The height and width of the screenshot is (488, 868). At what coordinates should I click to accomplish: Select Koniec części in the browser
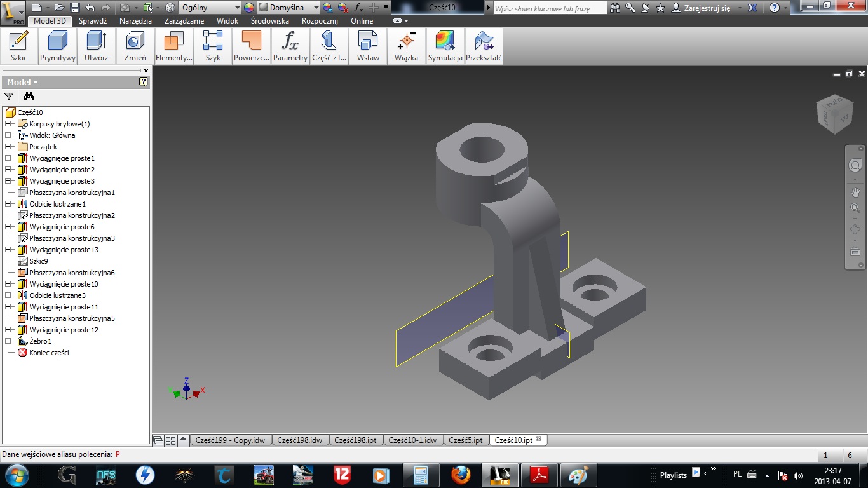tap(49, 353)
